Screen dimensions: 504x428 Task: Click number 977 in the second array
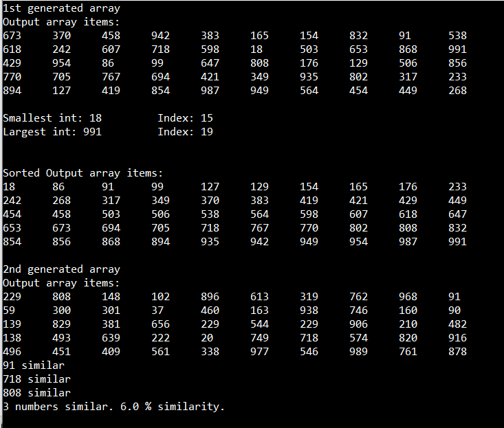tap(259, 352)
